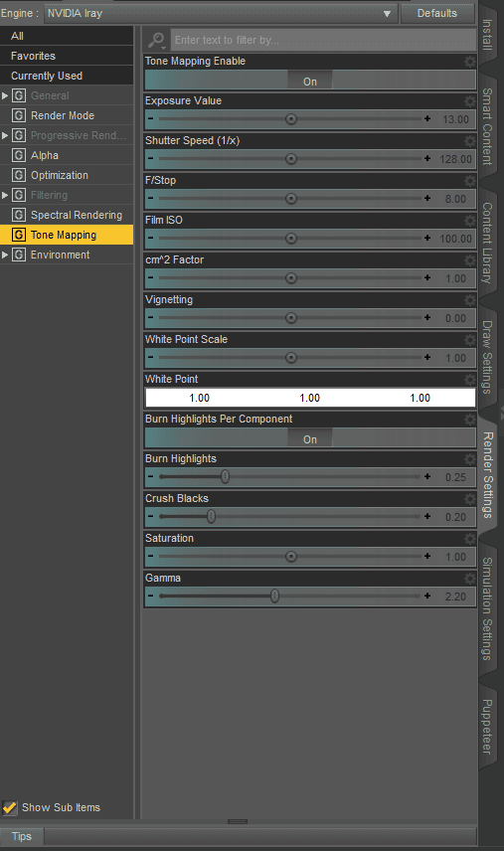Expand the General category
Viewport: 504px width, 851px height.
5,96
